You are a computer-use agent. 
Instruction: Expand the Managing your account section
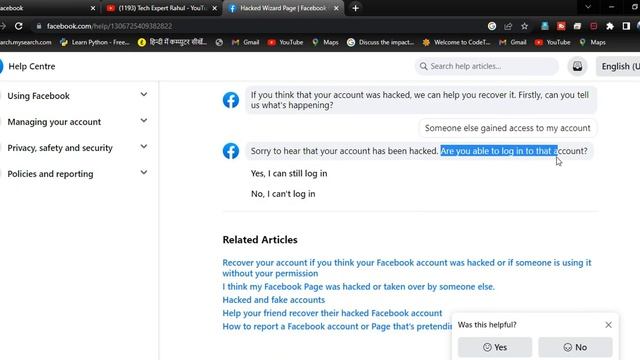pos(78,122)
